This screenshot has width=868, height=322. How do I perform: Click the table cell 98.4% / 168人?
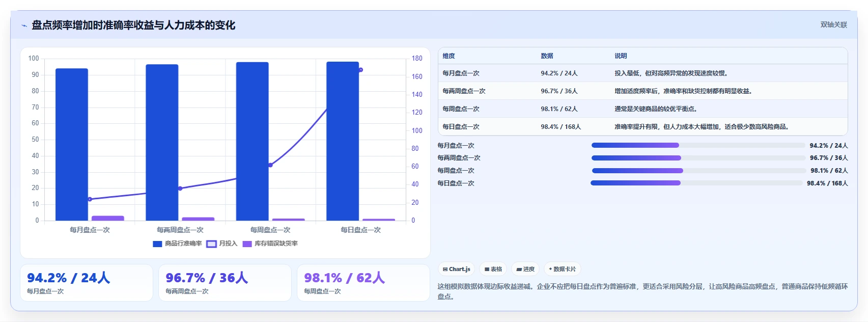(561, 127)
